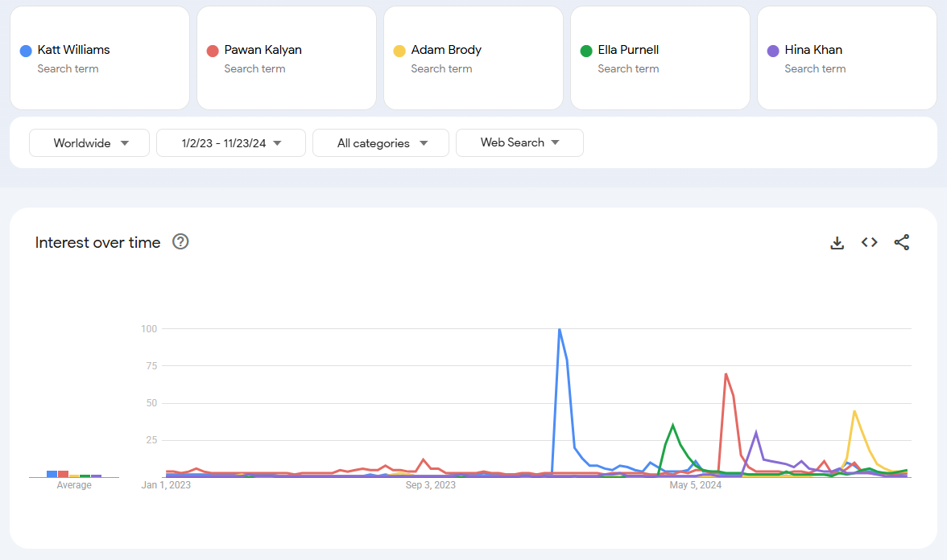
Task: Open the share chart icon
Action: (x=902, y=242)
